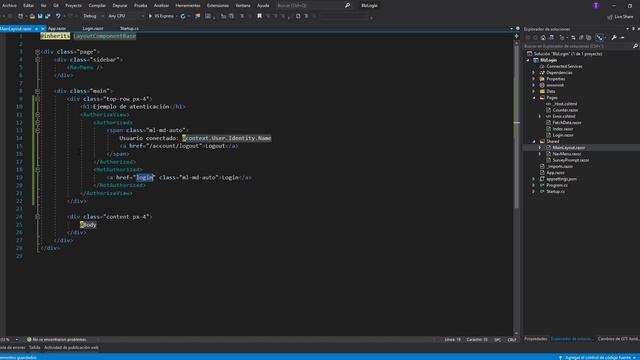
Task: Open the Archivo menu
Action: (x=9, y=6)
